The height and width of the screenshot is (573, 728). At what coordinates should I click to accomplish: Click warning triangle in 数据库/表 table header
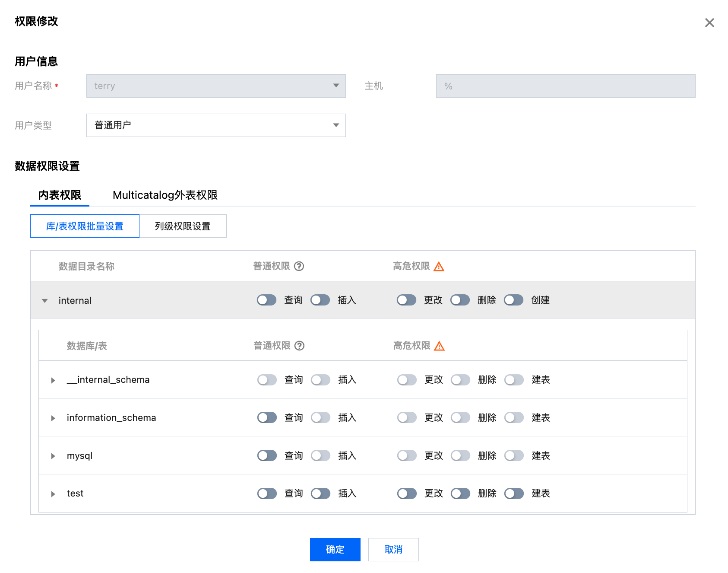(439, 346)
